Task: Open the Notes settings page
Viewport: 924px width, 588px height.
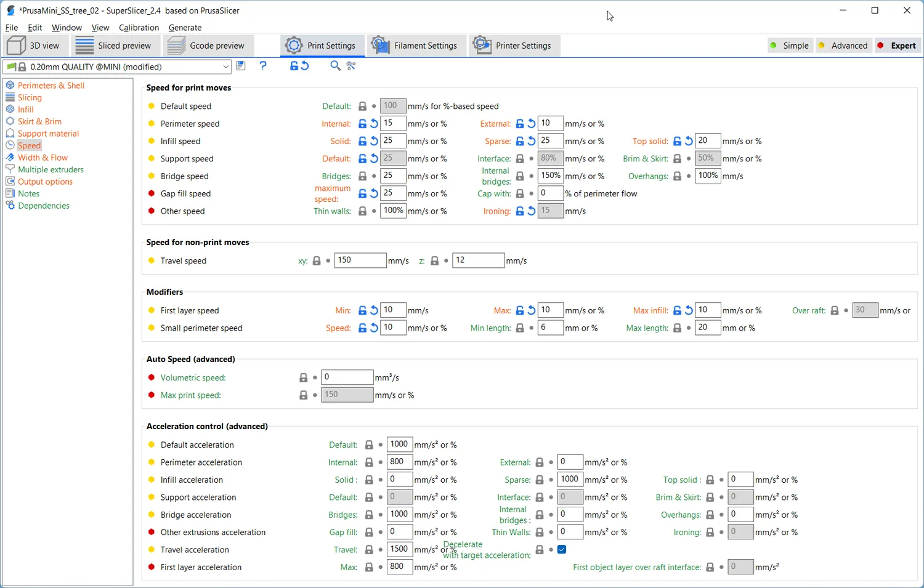Action: (28, 193)
